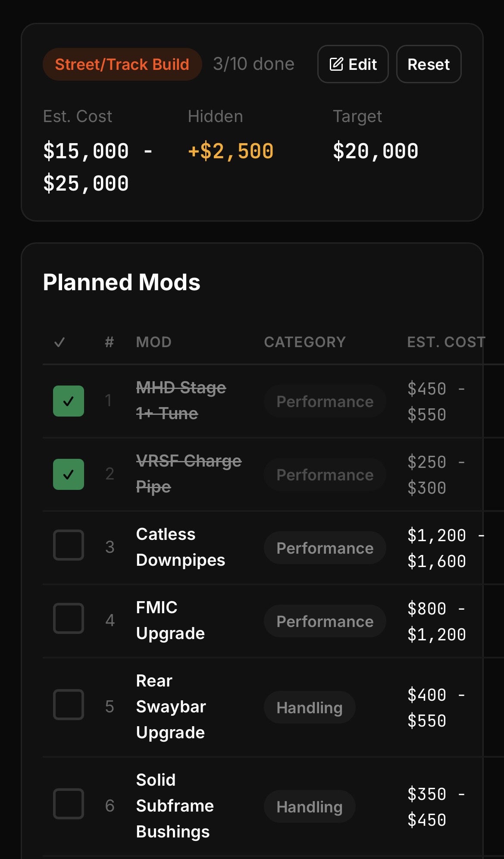Check the Rear Swaybar Upgrade checkbox

point(68,705)
